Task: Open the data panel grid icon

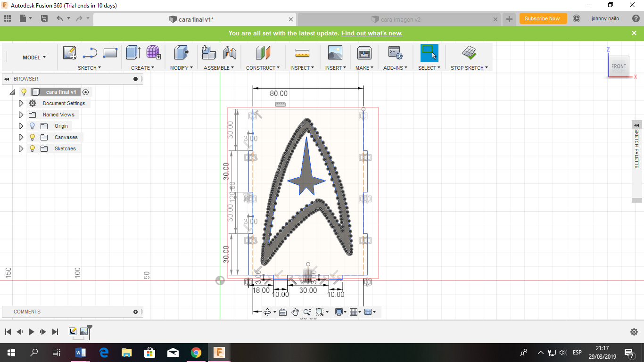Action: pyautogui.click(x=8, y=18)
